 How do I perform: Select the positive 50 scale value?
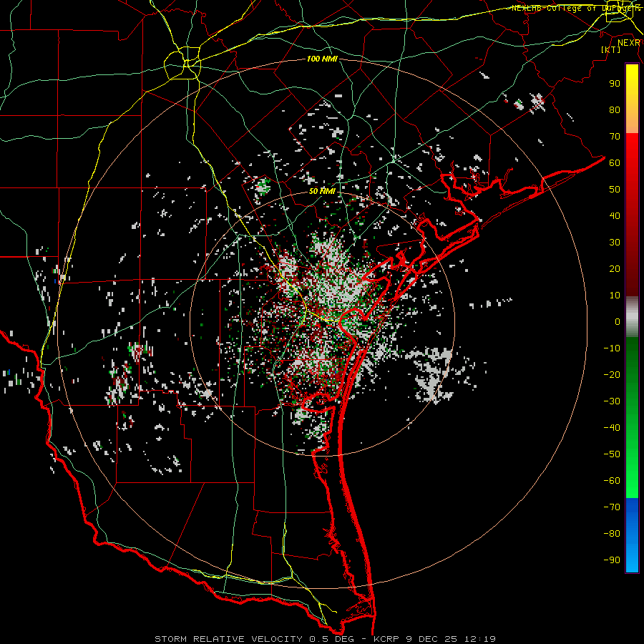(615, 190)
